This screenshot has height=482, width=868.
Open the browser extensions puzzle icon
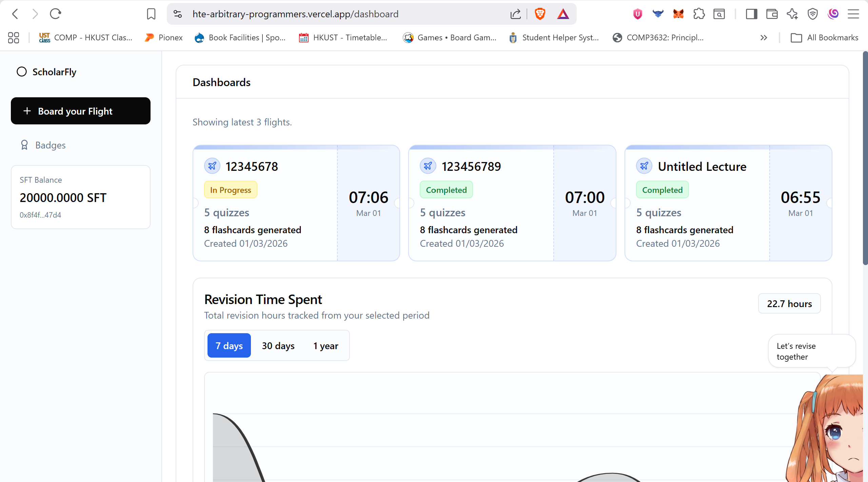[x=699, y=14]
